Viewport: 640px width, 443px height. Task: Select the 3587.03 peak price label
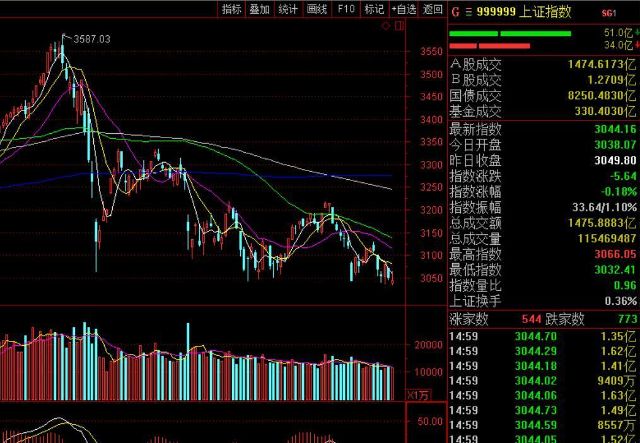(92, 39)
